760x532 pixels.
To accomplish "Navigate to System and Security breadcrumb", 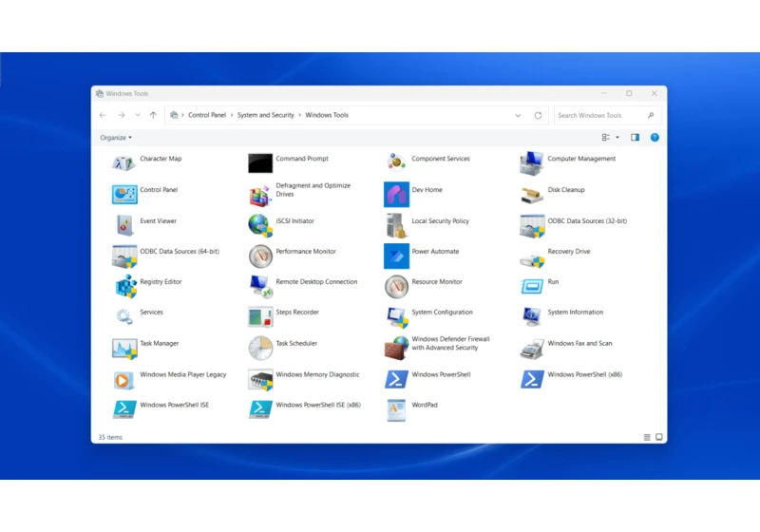I will (x=266, y=115).
